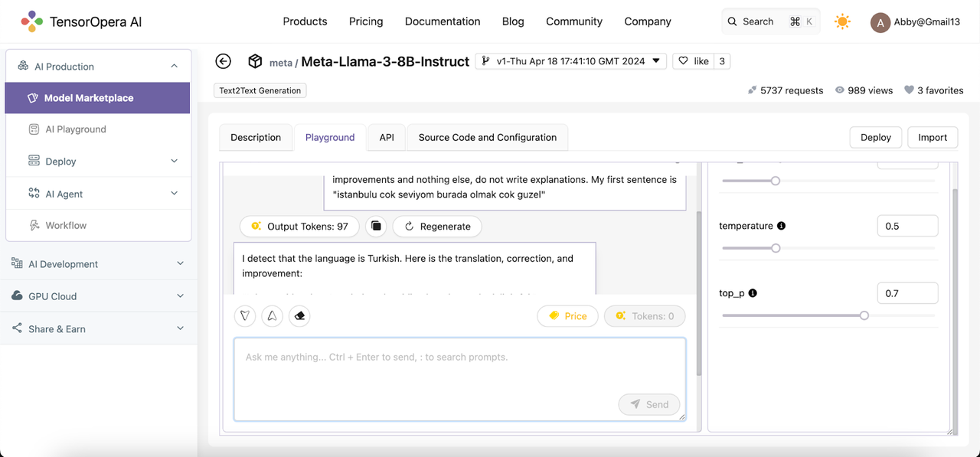Image resolution: width=980 pixels, height=457 pixels.
Task: Open the version v1 dropdown
Action: click(x=570, y=61)
